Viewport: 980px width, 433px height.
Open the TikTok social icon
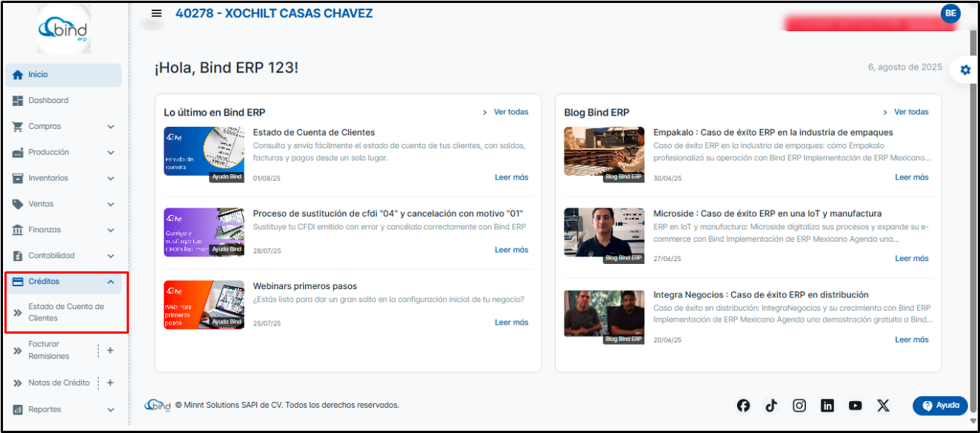tap(771, 406)
